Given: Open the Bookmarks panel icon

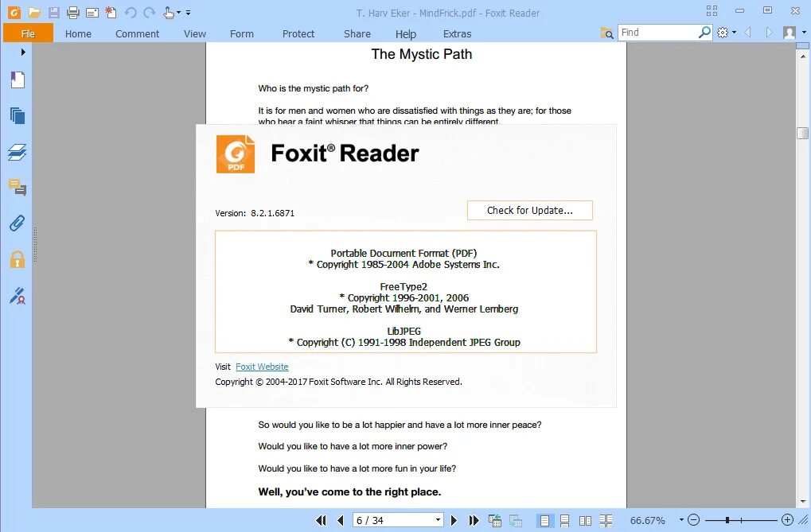Looking at the screenshot, I should pyautogui.click(x=18, y=80).
